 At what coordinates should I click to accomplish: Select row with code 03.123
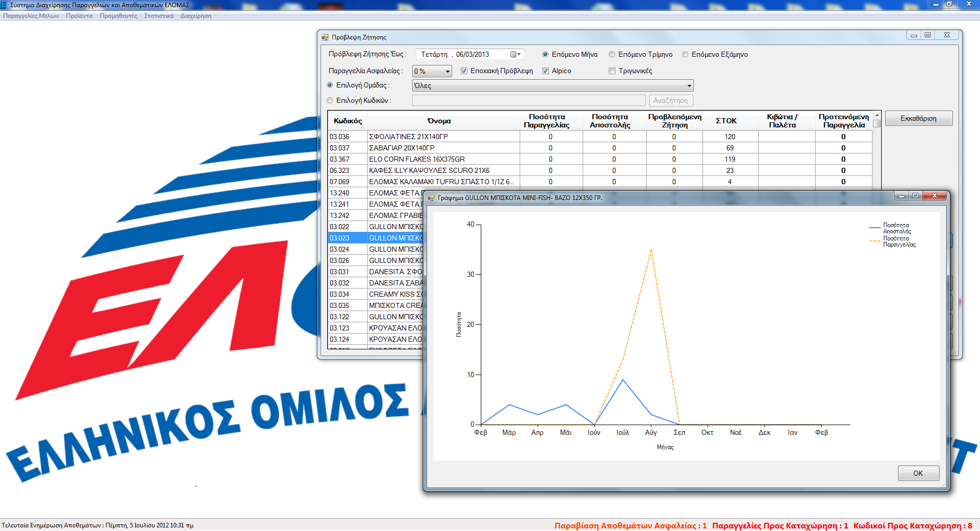pos(376,328)
